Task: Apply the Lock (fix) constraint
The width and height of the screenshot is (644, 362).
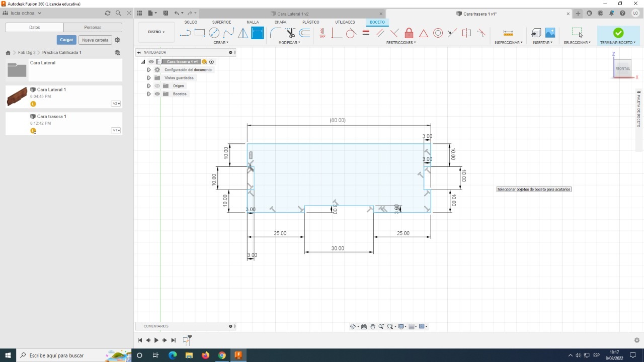Action: (x=409, y=33)
